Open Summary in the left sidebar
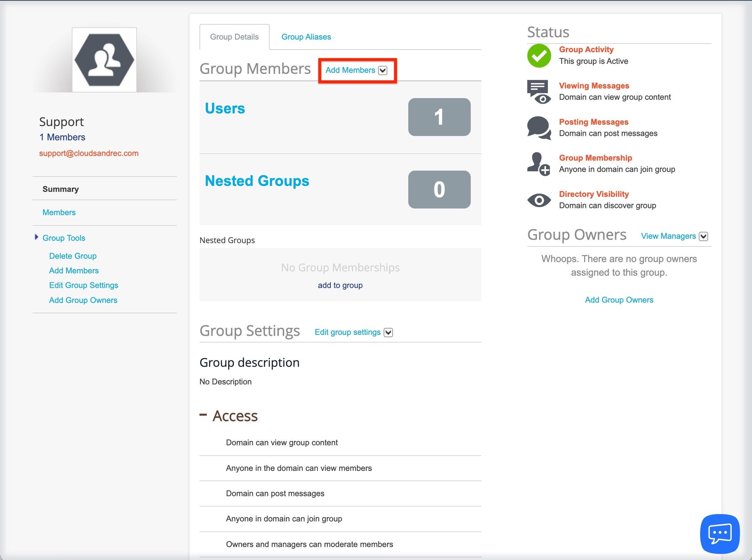752x560 pixels. [x=61, y=189]
